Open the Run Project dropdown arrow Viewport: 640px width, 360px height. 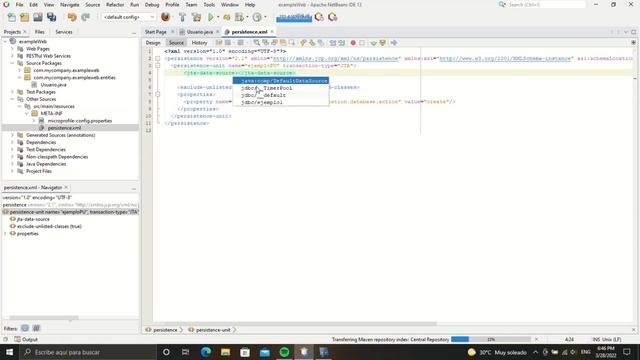[218, 17]
